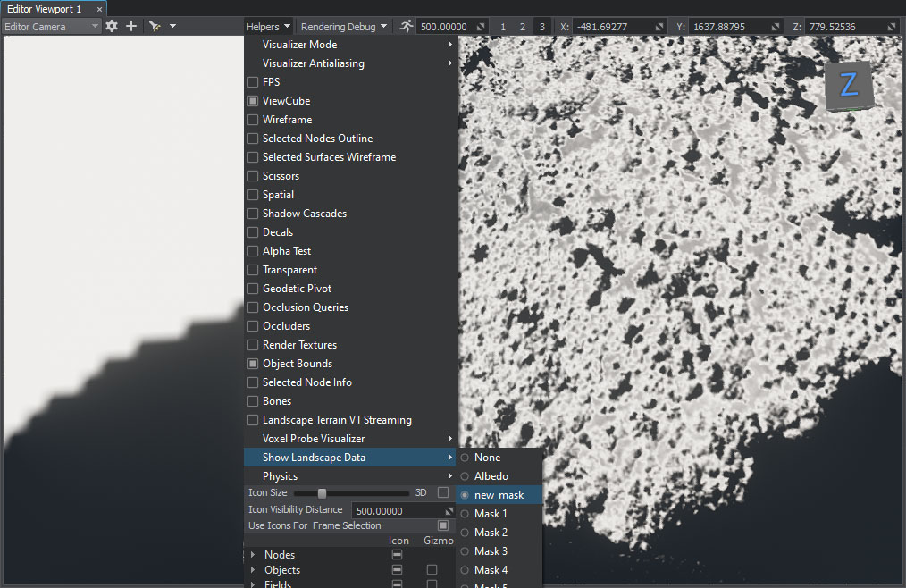Click the drag handle on Icon Visibility Distance

pyautogui.click(x=449, y=510)
